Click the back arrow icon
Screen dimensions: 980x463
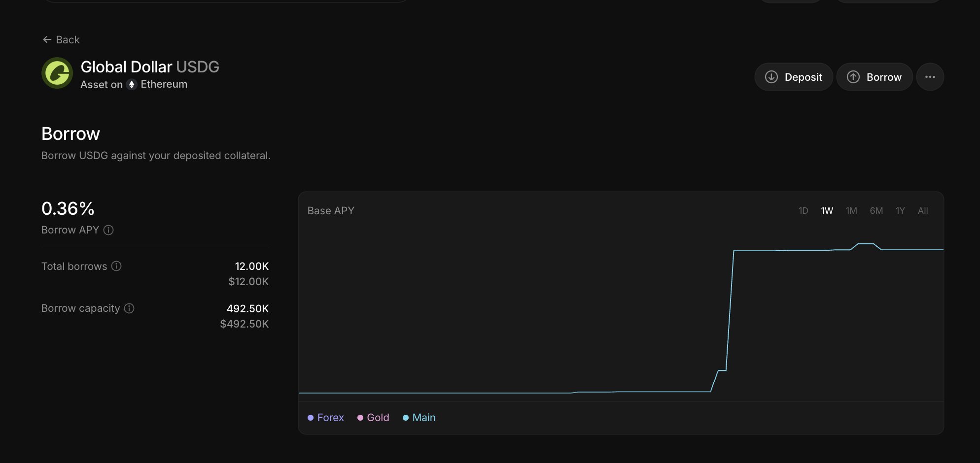(x=47, y=39)
